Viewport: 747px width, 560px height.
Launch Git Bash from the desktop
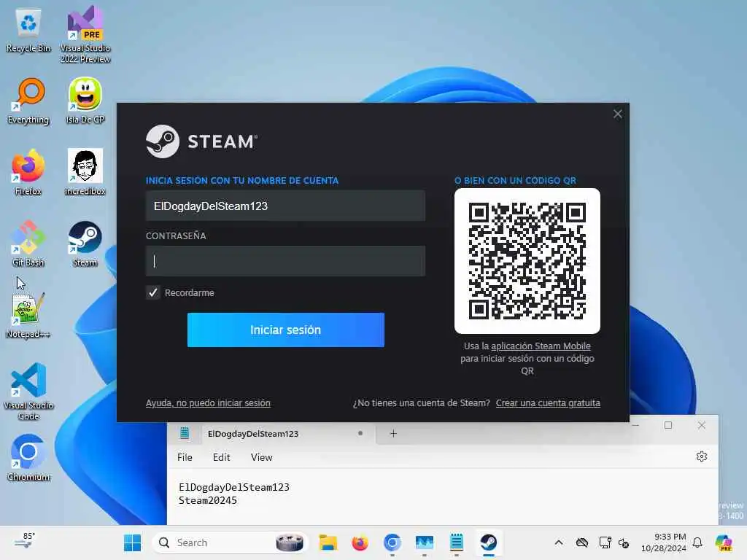point(28,244)
